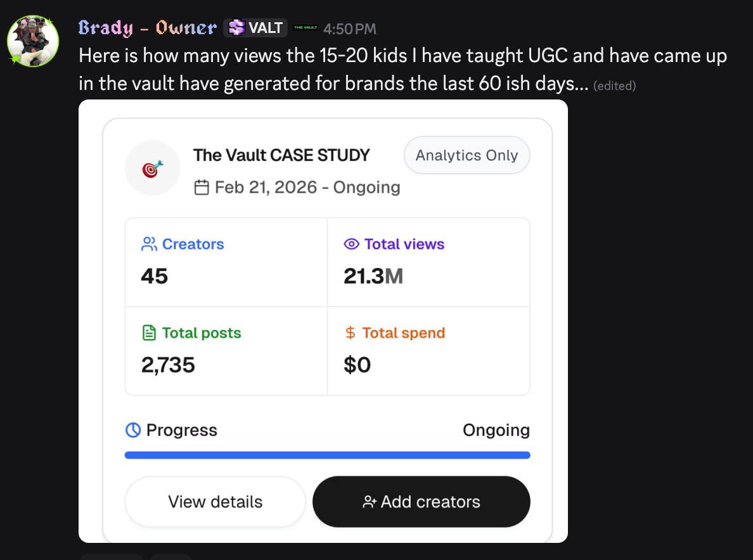The height and width of the screenshot is (560, 753).
Task: Click the blue progress bar
Action: coord(328,455)
